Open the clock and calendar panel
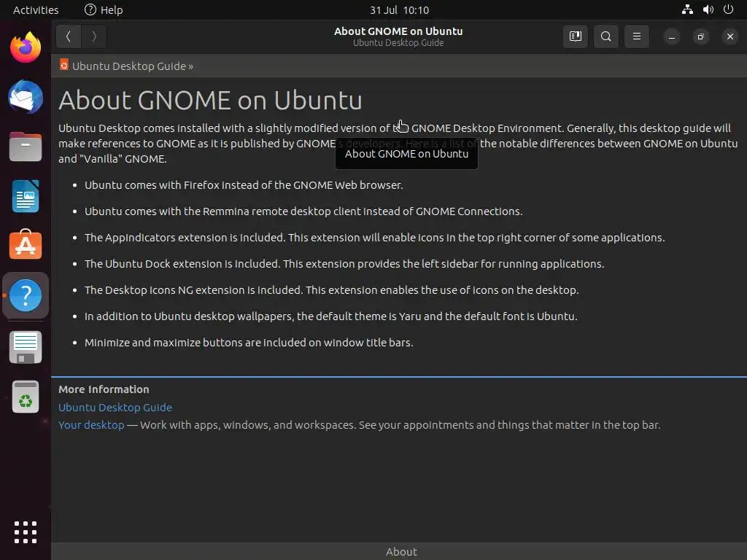747x560 pixels. click(399, 10)
